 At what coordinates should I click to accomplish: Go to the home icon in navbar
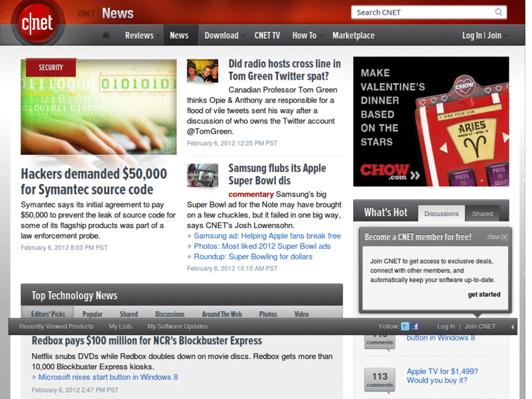[x=106, y=35]
